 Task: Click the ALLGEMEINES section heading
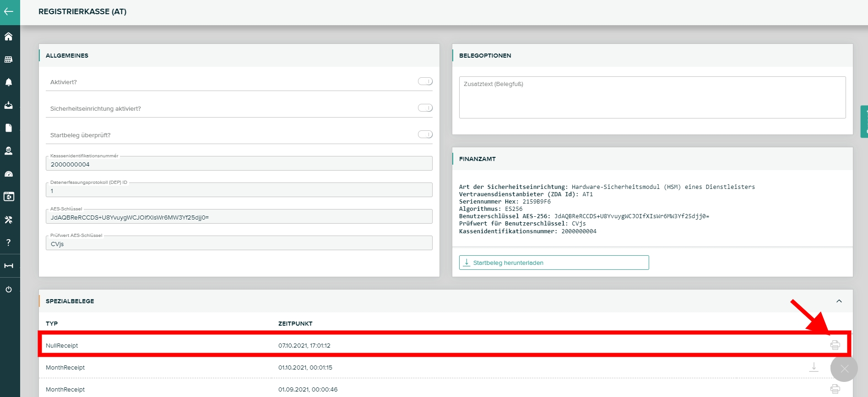(x=67, y=55)
